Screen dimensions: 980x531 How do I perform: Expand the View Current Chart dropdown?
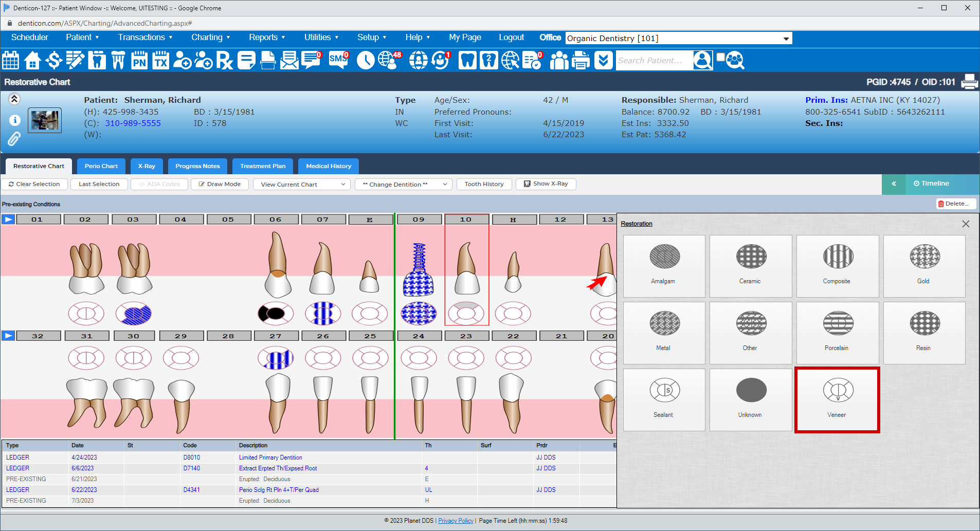[301, 184]
